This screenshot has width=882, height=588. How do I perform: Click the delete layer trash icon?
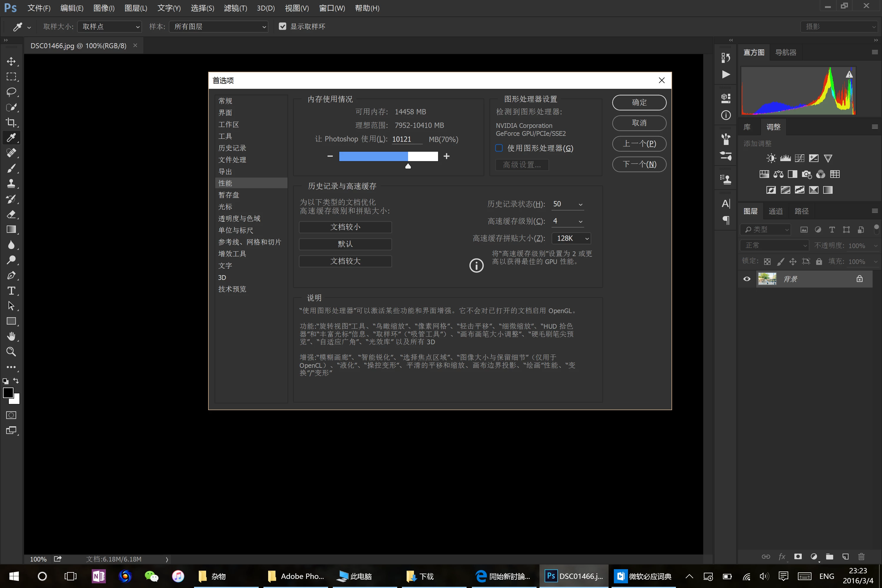861,557
